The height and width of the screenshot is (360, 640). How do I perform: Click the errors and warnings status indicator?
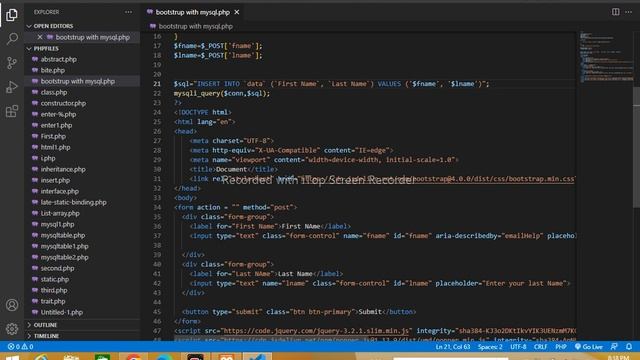20,347
